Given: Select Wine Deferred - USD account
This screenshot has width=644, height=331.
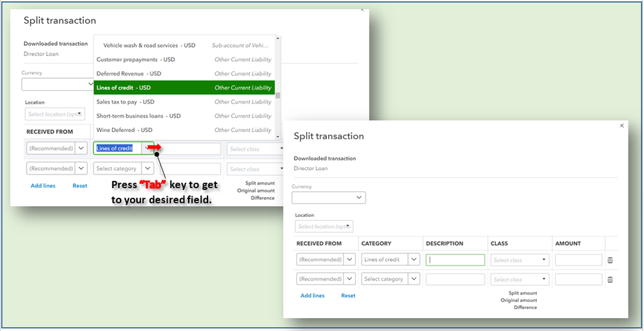Looking at the screenshot, I should (x=184, y=129).
